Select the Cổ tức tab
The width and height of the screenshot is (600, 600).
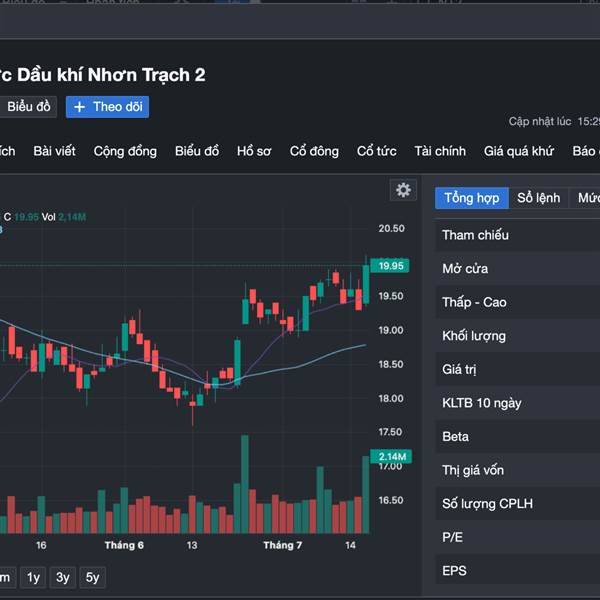(377, 151)
